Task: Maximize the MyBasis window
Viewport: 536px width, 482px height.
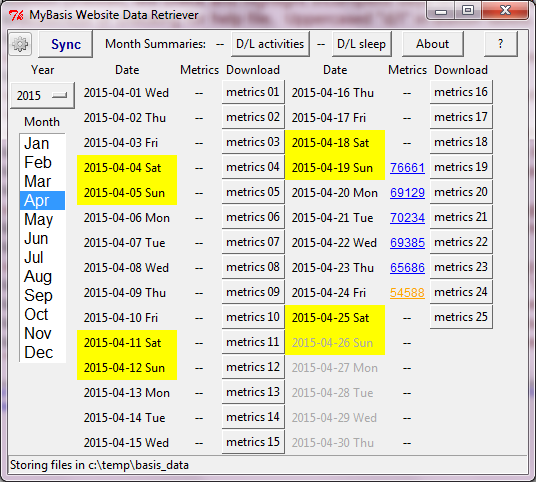Action: coord(468,11)
